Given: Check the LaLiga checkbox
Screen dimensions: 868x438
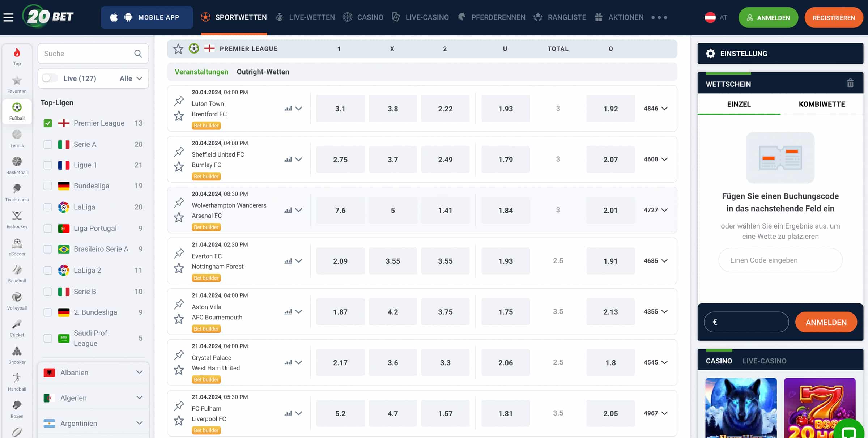Looking at the screenshot, I should (x=48, y=207).
